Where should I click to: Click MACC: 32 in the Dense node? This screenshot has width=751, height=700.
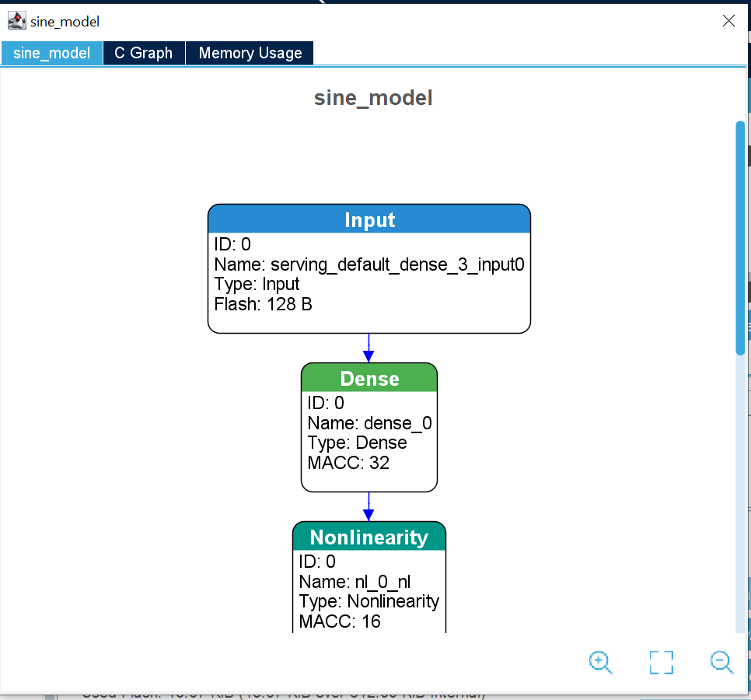point(348,463)
